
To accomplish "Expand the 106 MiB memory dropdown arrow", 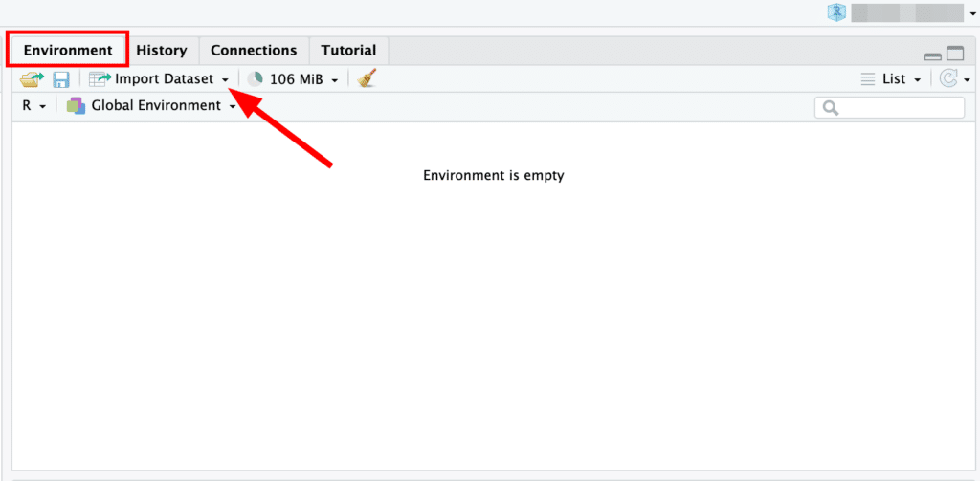I will (335, 80).
